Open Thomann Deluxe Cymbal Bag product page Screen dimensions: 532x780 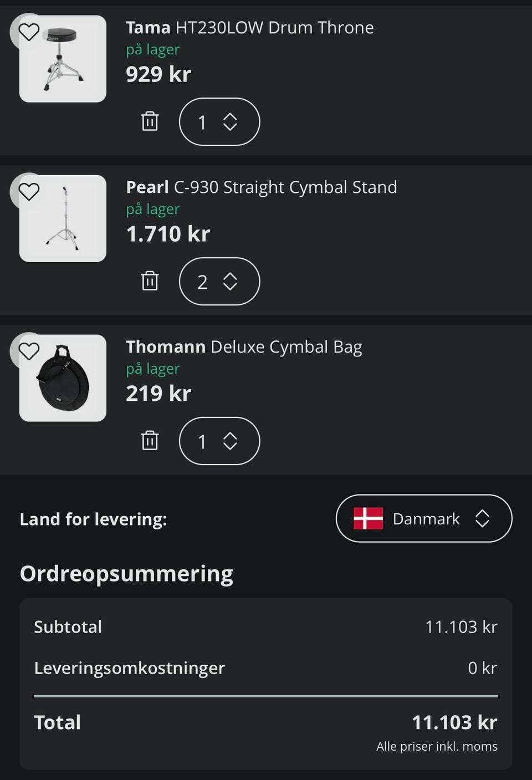(x=244, y=347)
